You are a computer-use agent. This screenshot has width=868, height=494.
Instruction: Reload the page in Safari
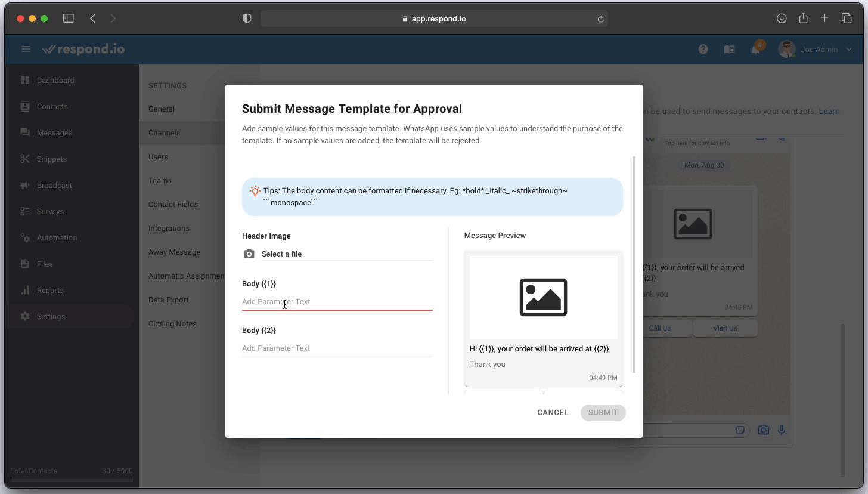[x=600, y=19]
